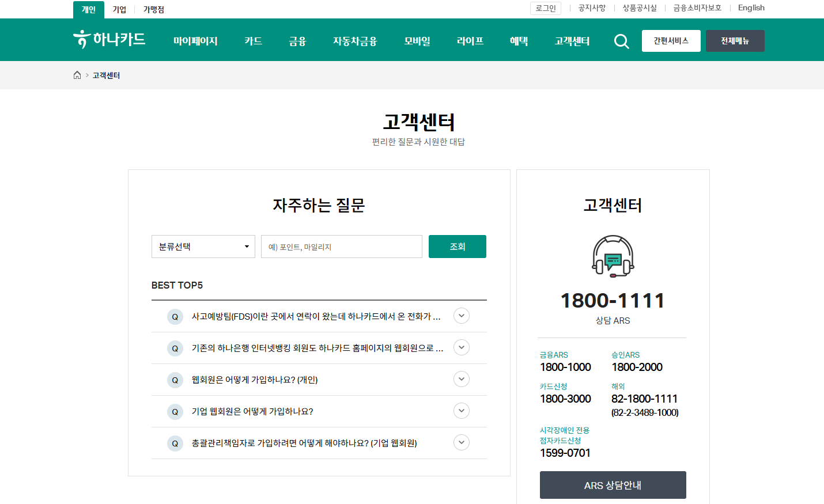Open the search magnifier icon
The height and width of the screenshot is (504, 824).
(621, 41)
